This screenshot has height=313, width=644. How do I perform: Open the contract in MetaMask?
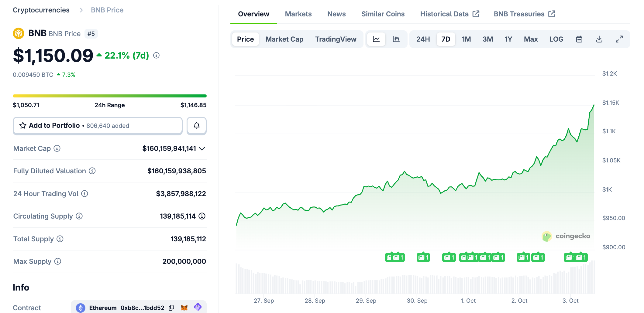click(x=184, y=308)
